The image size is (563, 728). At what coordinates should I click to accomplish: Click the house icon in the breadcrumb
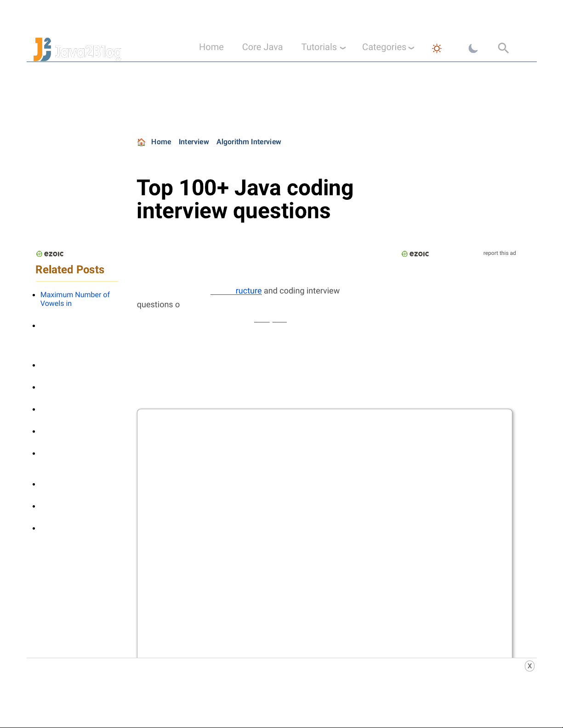pos(142,142)
